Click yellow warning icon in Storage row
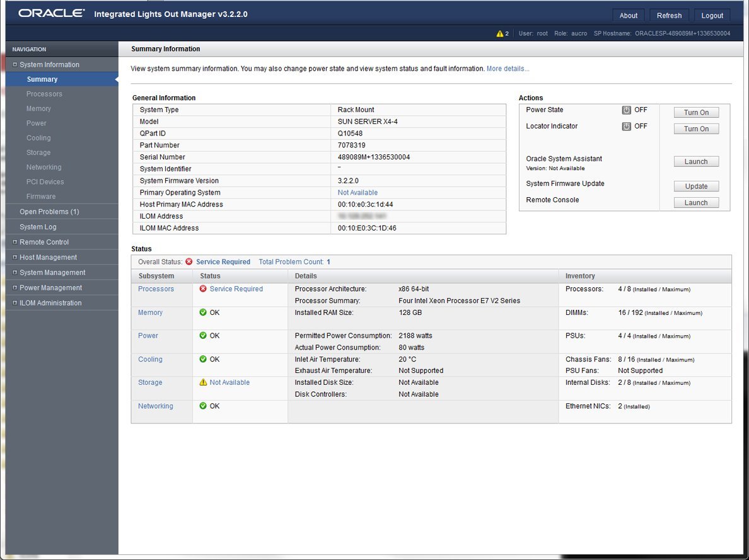 203,382
